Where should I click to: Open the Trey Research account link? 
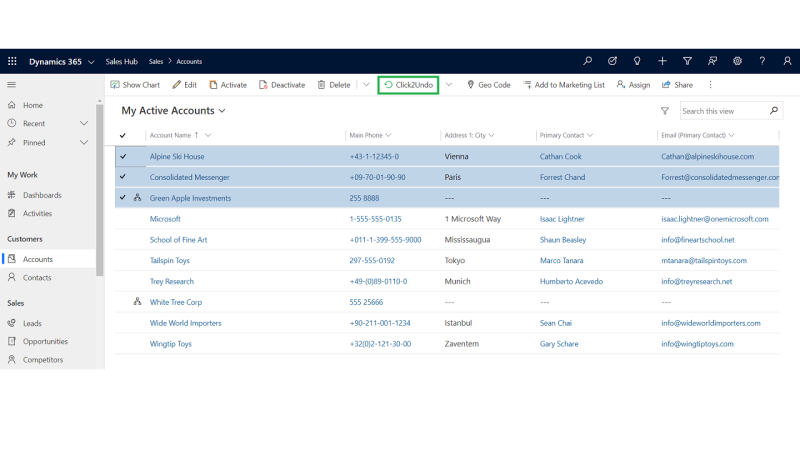(172, 281)
